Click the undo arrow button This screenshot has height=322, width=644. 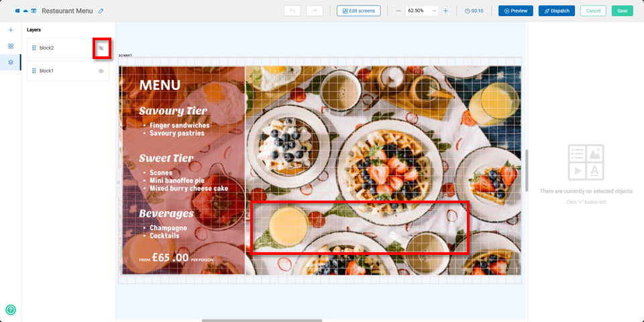[292, 11]
